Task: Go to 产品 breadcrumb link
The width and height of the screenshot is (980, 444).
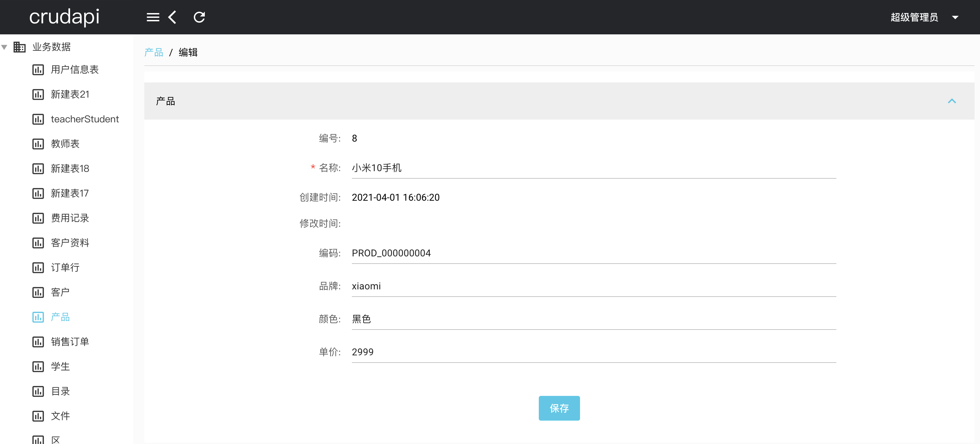Action: click(154, 52)
